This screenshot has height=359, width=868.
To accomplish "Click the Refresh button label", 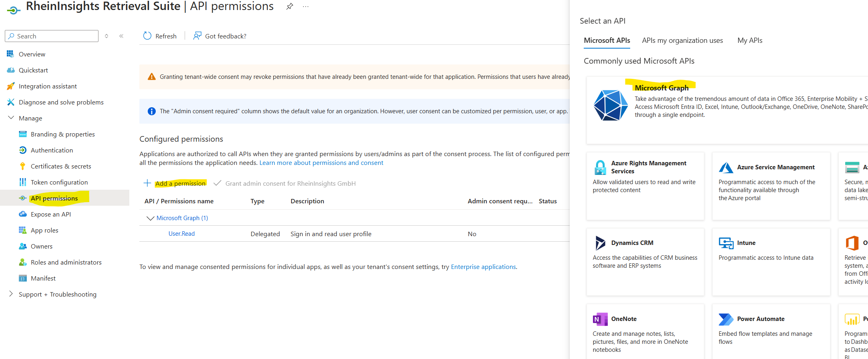I will click(x=166, y=36).
